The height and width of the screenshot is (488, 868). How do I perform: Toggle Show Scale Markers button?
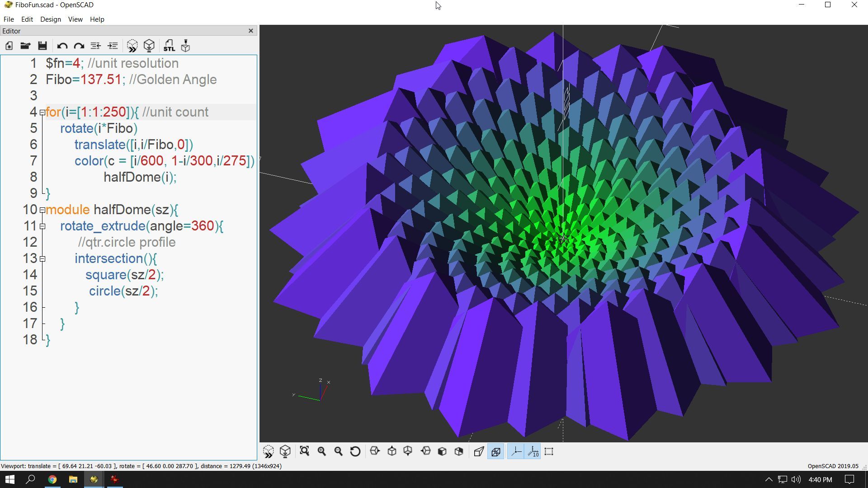point(533,451)
